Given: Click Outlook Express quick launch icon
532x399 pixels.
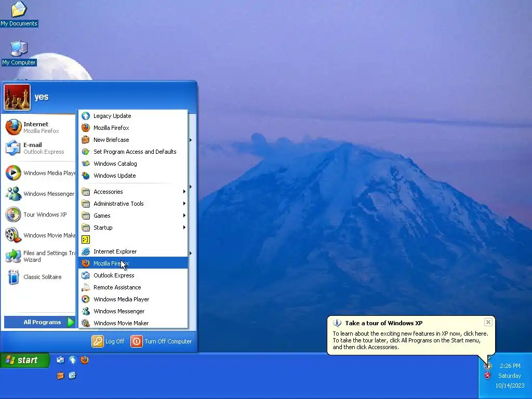Looking at the screenshot, I should coord(60,360).
